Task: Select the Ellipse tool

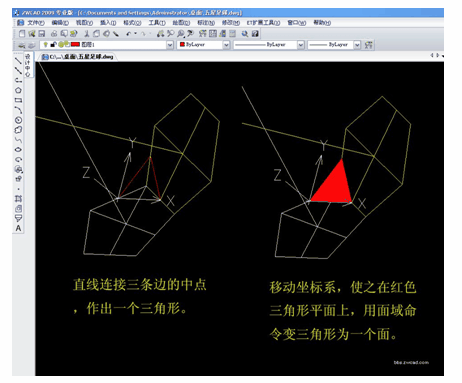Action: pyautogui.click(x=18, y=150)
